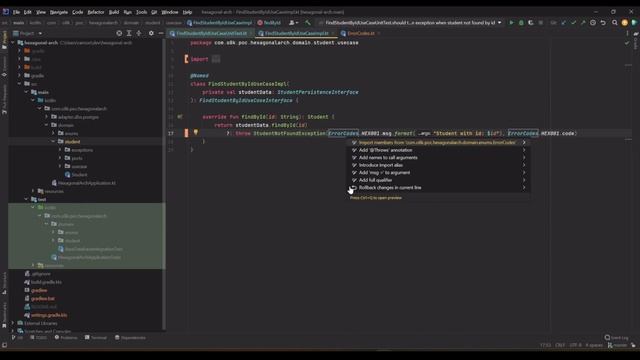Open the View menu
Image resolution: width=640 pixels, height=360 pixels.
click(41, 12)
